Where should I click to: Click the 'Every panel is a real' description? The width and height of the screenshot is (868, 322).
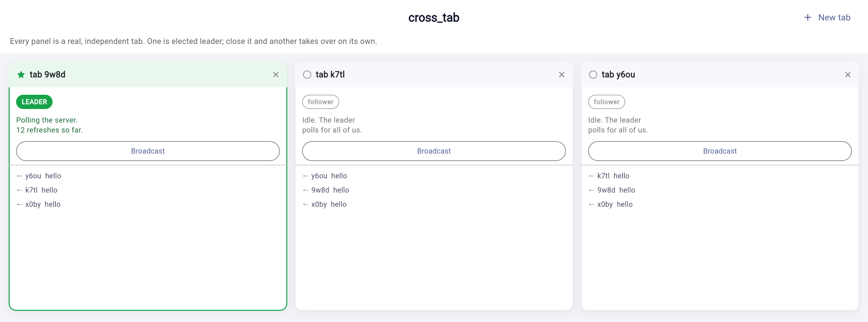pyautogui.click(x=193, y=41)
